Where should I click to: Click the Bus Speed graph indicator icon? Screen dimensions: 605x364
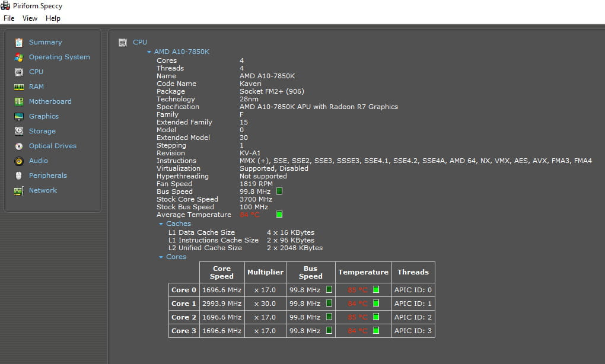[x=279, y=191]
